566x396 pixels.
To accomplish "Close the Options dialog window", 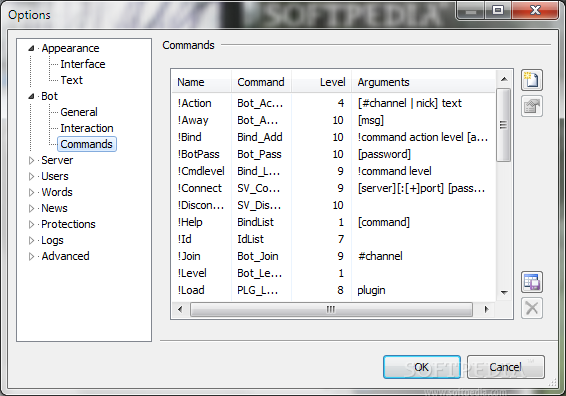I will [535, 10].
